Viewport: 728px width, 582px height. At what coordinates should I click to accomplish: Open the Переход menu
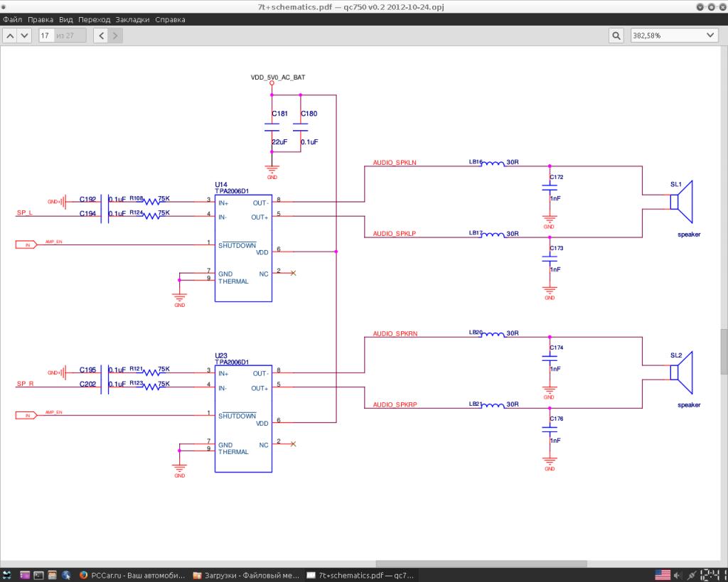(94, 19)
